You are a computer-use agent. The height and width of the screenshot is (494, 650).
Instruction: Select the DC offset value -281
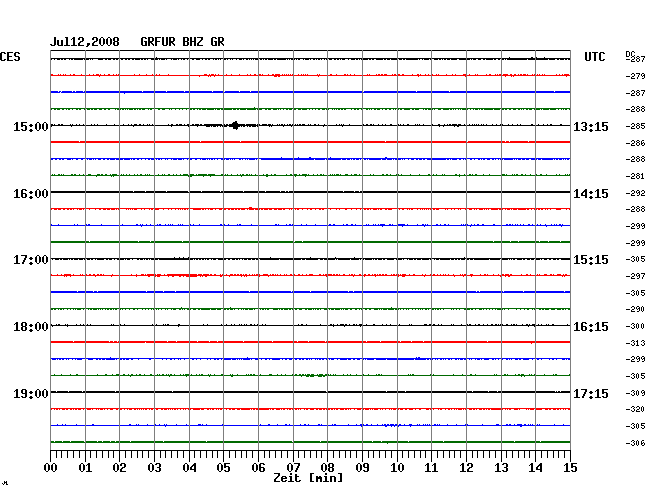[635, 176]
